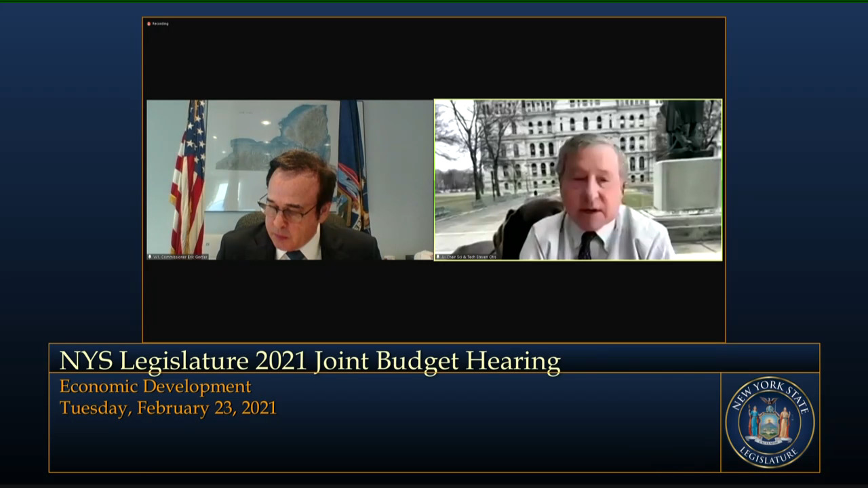The width and height of the screenshot is (868, 488).
Task: Click the NYS Legislature 2021 Joint Budget Hearing title
Action: click(309, 361)
